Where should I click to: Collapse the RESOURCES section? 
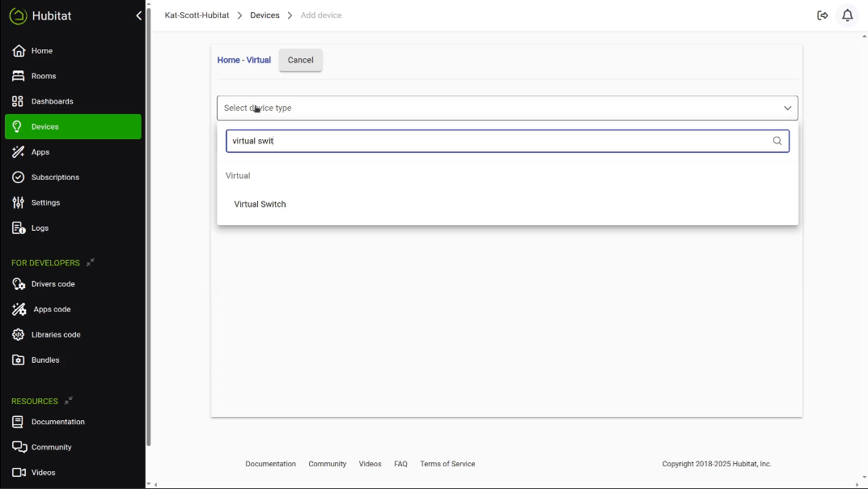tap(69, 401)
